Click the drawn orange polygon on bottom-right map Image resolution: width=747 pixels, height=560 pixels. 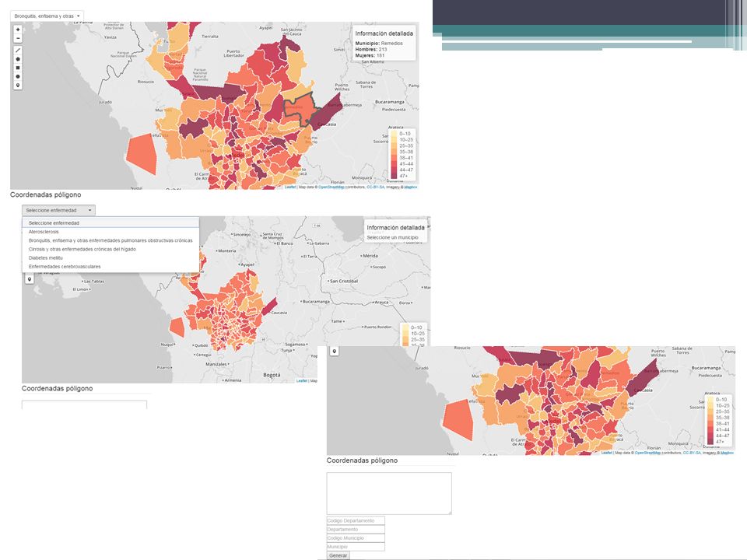tap(458, 419)
